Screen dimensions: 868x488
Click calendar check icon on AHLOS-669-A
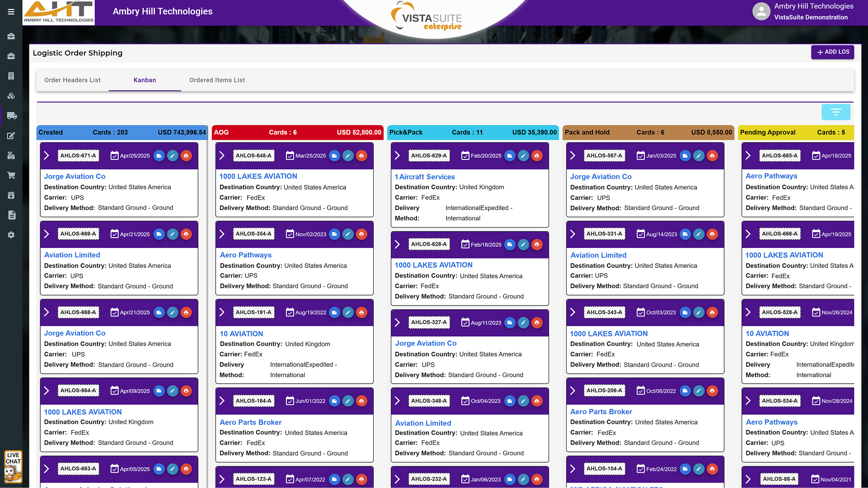tap(115, 234)
